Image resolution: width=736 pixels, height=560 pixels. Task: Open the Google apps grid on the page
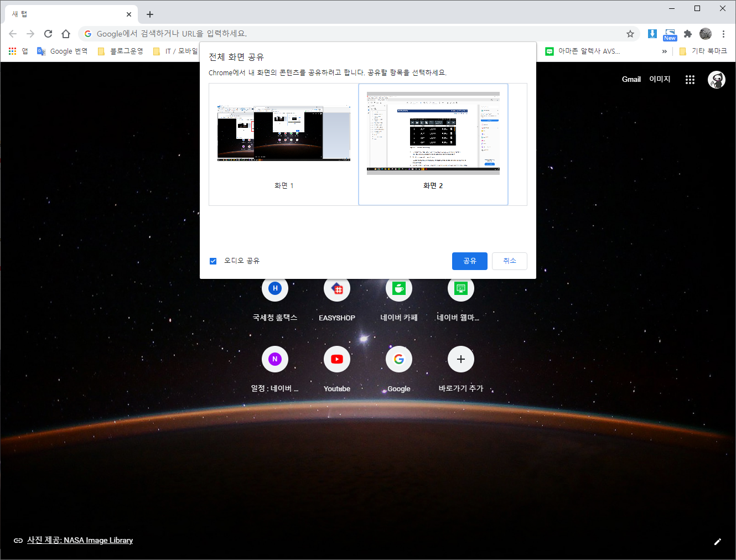tap(690, 80)
